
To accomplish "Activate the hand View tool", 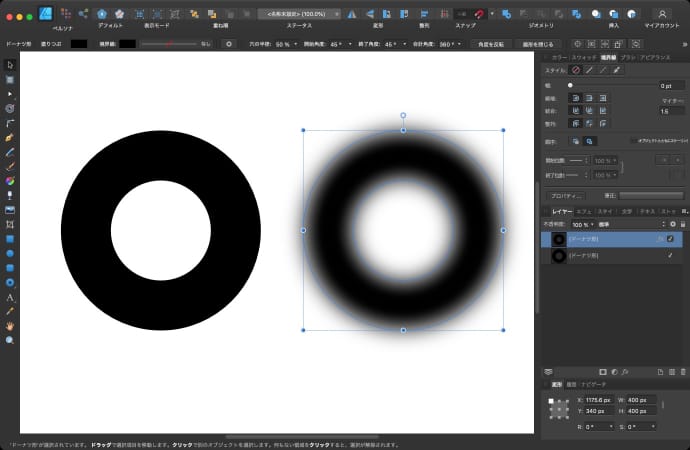I will click(10, 326).
